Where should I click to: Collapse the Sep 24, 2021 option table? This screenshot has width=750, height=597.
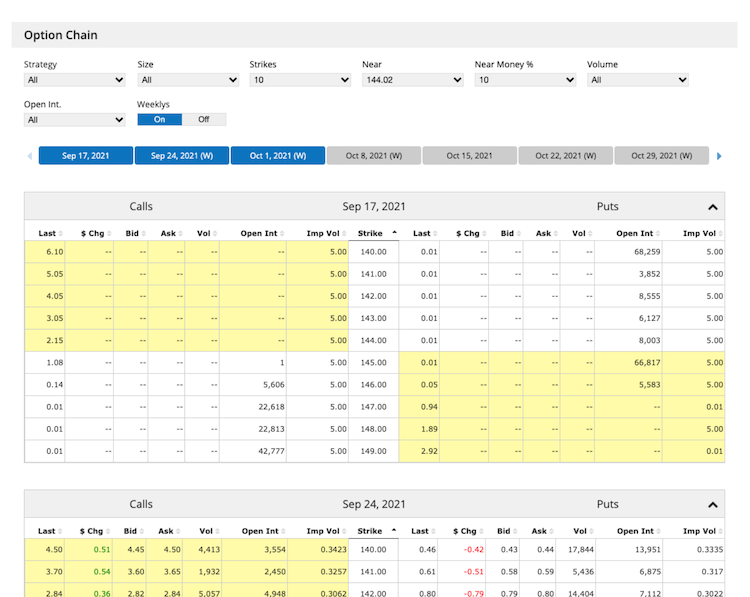(x=712, y=505)
